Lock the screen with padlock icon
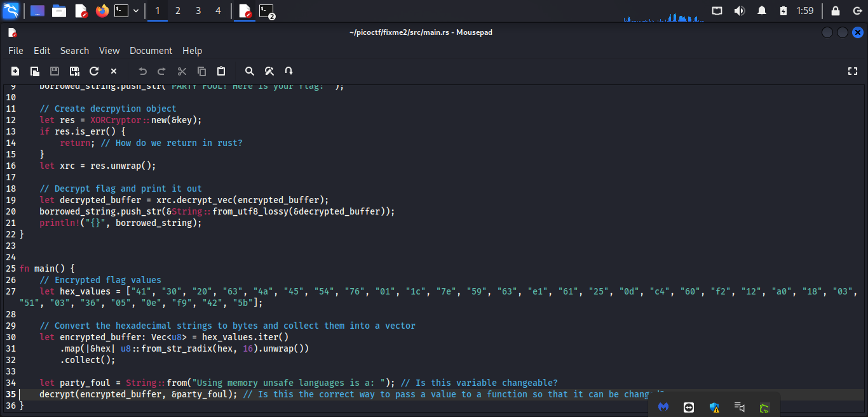 [835, 11]
